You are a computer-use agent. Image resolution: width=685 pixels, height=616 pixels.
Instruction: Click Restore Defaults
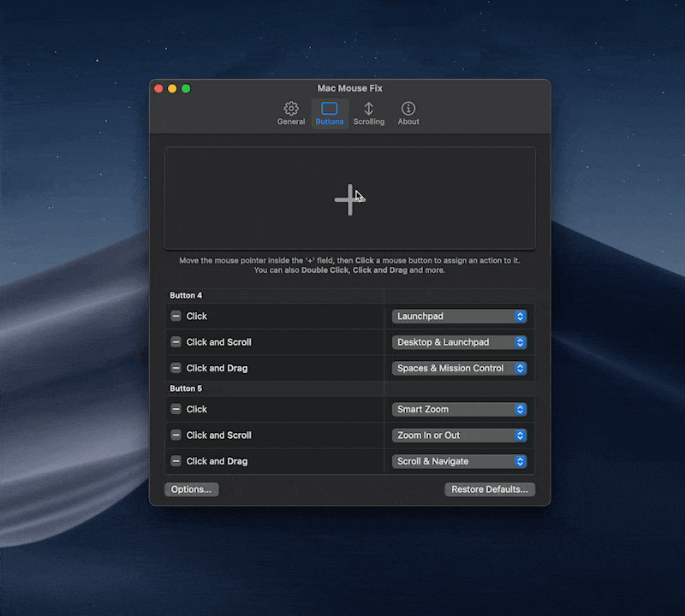click(490, 489)
